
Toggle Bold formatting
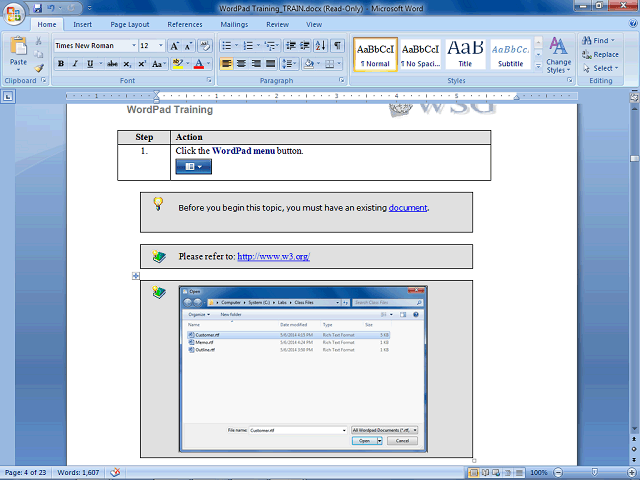click(61, 64)
